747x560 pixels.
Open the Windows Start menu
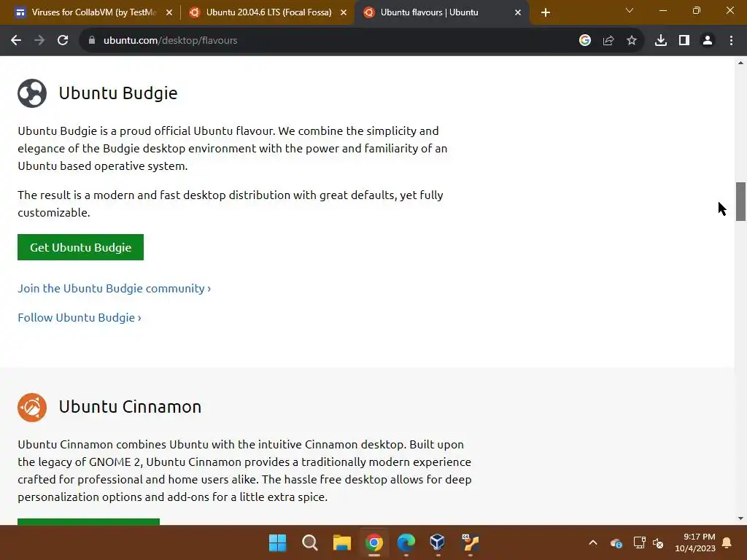click(x=278, y=542)
